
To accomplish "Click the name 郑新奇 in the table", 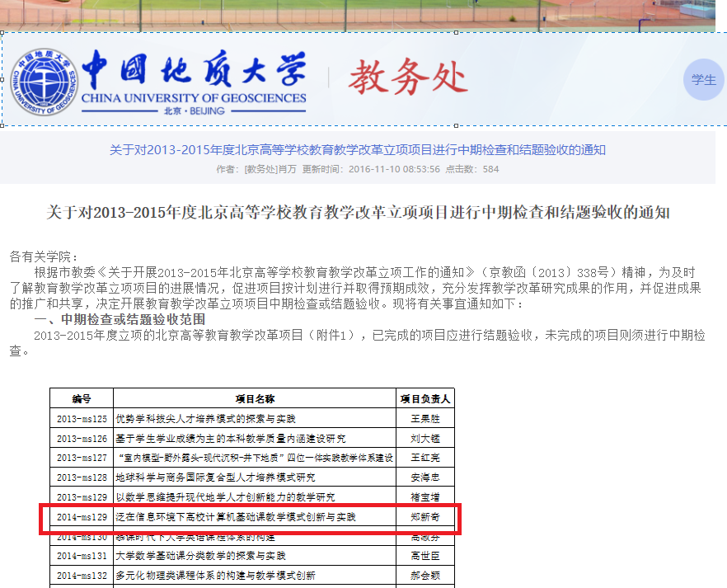I will click(425, 517).
